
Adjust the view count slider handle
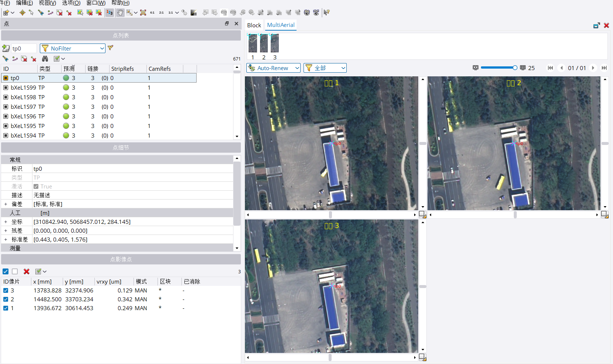click(515, 68)
